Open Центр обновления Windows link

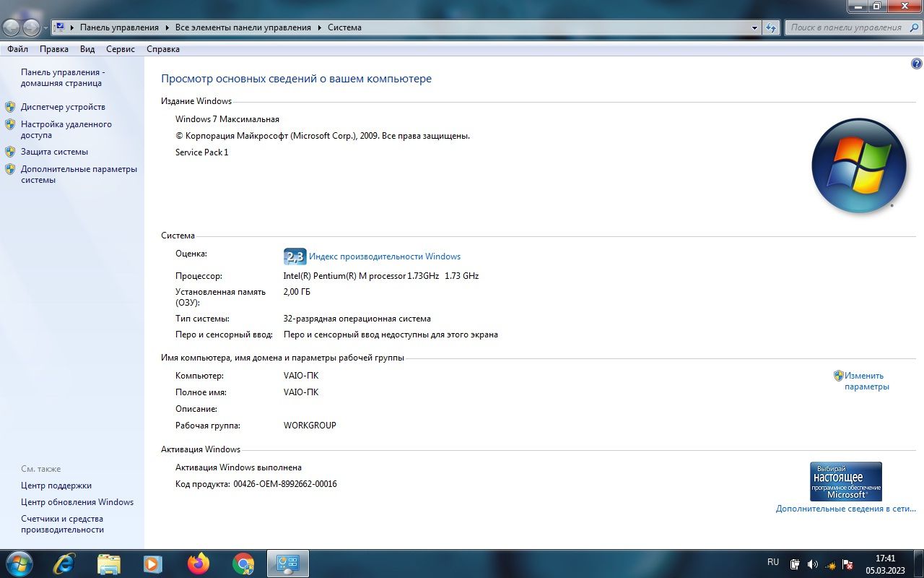point(77,502)
